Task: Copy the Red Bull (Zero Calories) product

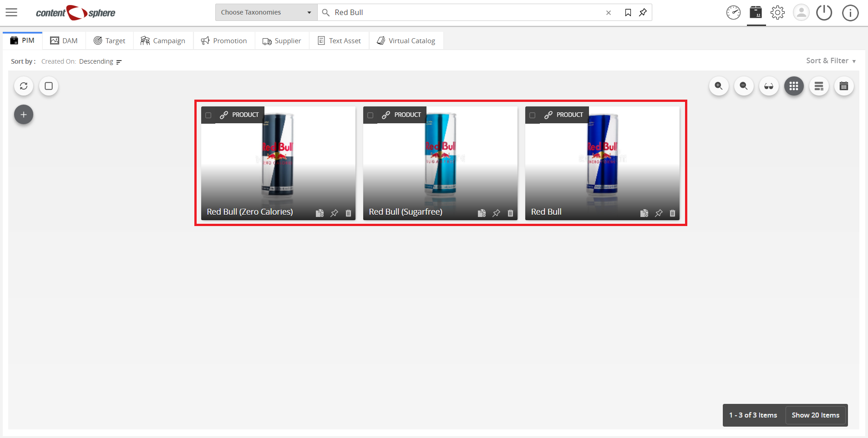Action: (x=320, y=213)
